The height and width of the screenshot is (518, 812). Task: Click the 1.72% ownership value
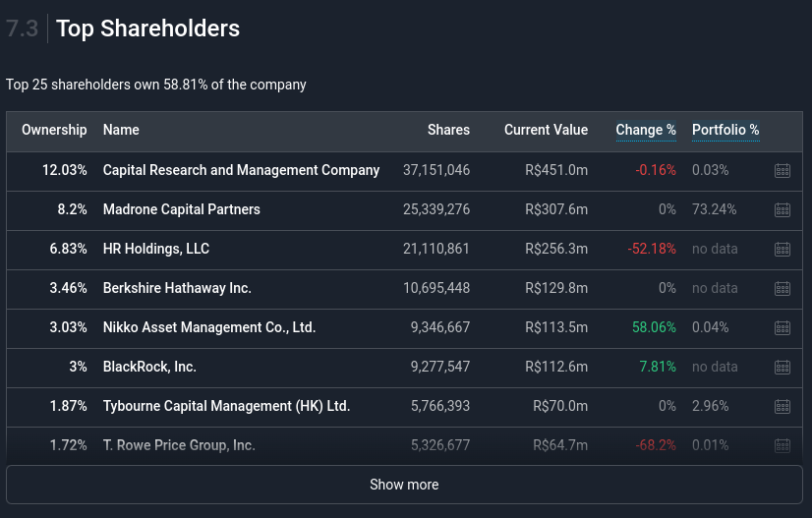coord(69,445)
